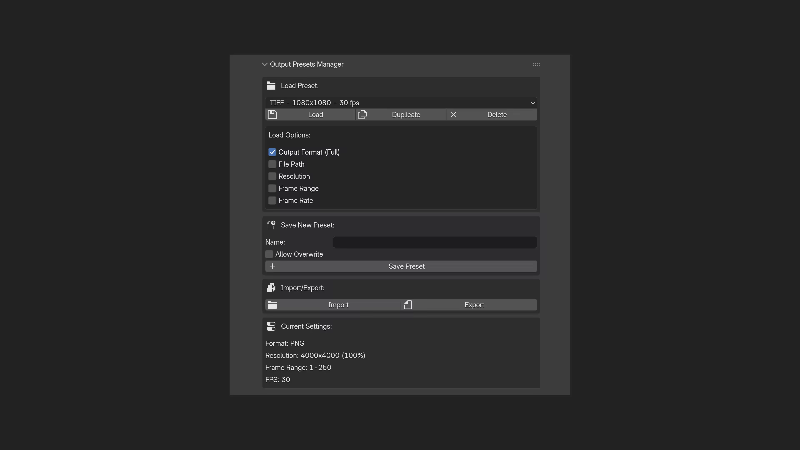Uncheck the Output Format (Full) checkbox

coord(272,152)
